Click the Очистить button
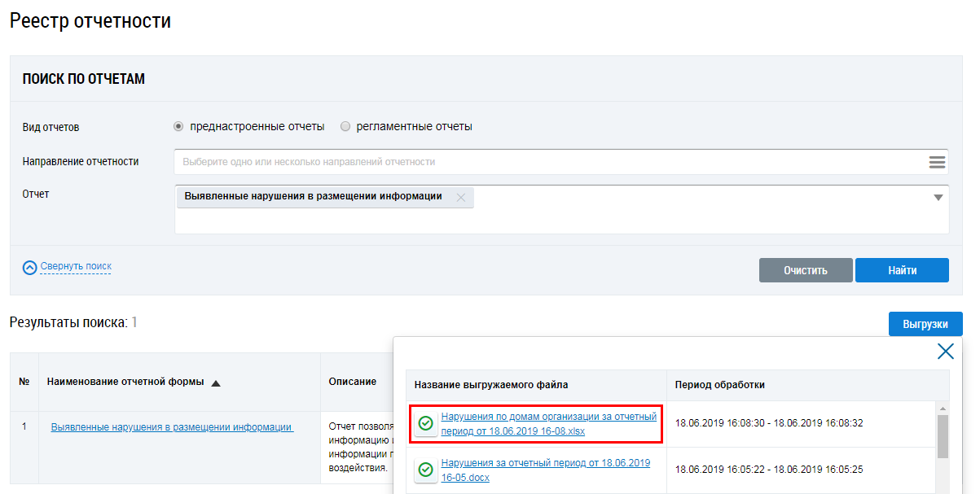 (805, 270)
